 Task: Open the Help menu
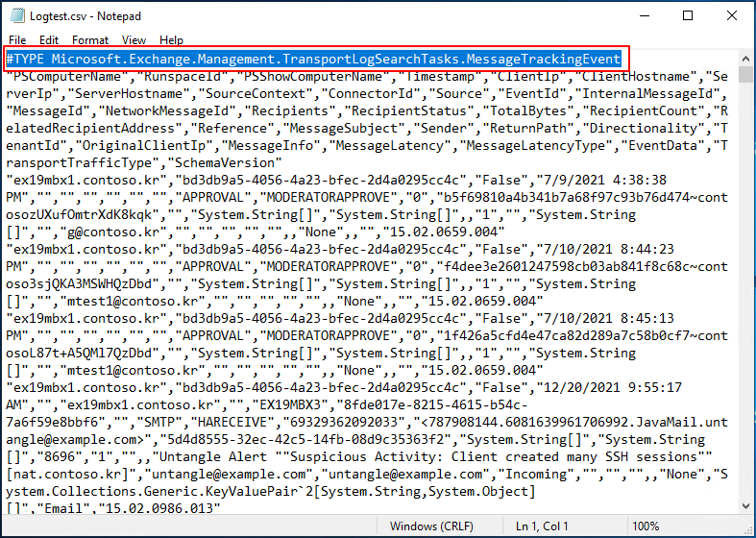pos(171,40)
